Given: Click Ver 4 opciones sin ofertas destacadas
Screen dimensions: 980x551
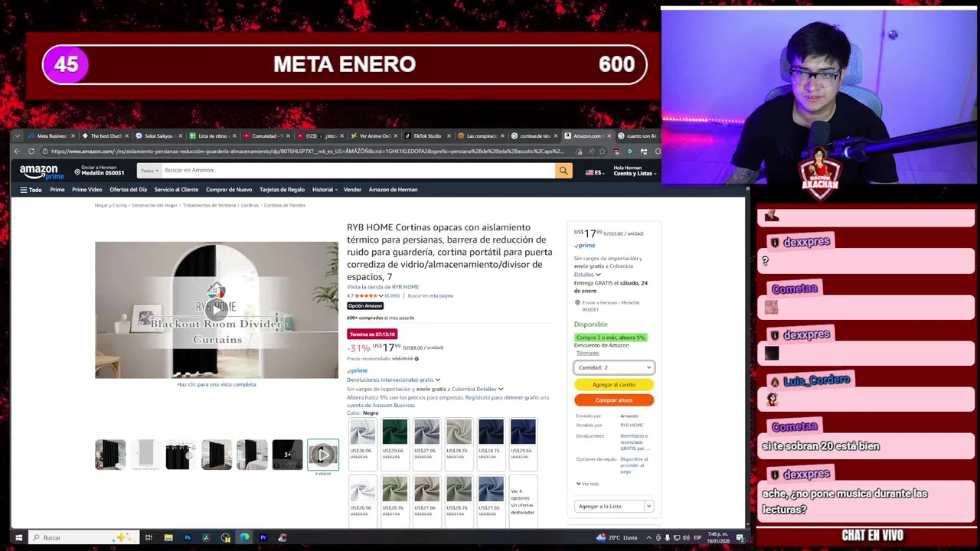Looking at the screenshot, I should (522, 501).
